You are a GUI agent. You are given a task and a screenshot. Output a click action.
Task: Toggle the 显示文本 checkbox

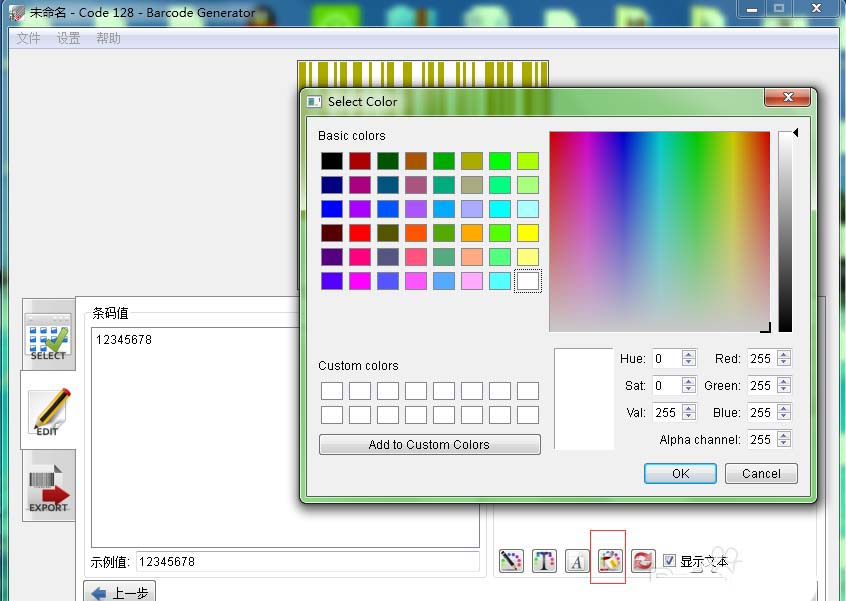pyautogui.click(x=669, y=561)
